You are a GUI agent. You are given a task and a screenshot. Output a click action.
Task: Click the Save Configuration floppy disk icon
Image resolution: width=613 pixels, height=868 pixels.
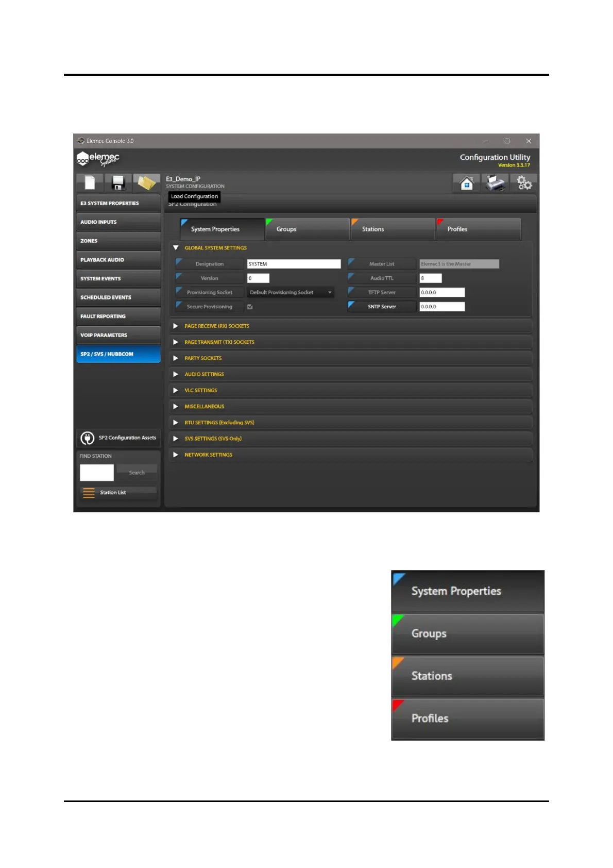pyautogui.click(x=118, y=182)
